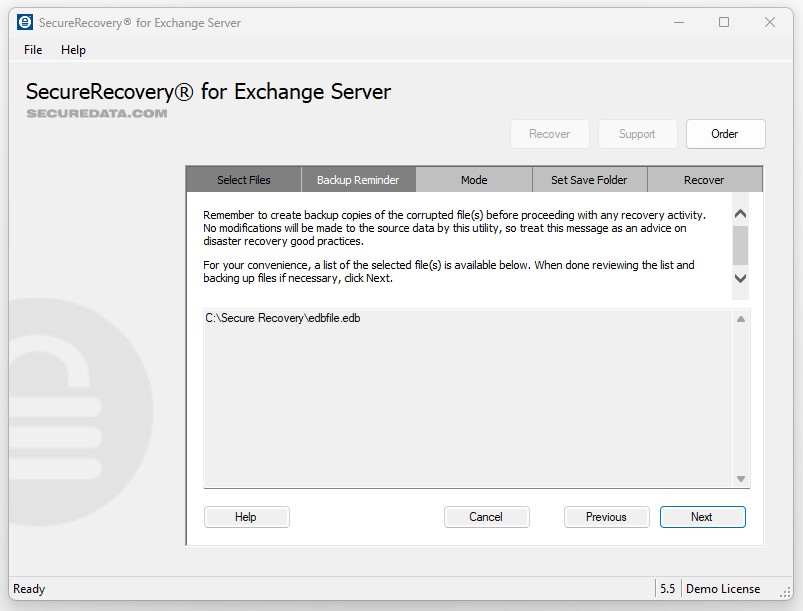Open the File menu

tap(33, 50)
